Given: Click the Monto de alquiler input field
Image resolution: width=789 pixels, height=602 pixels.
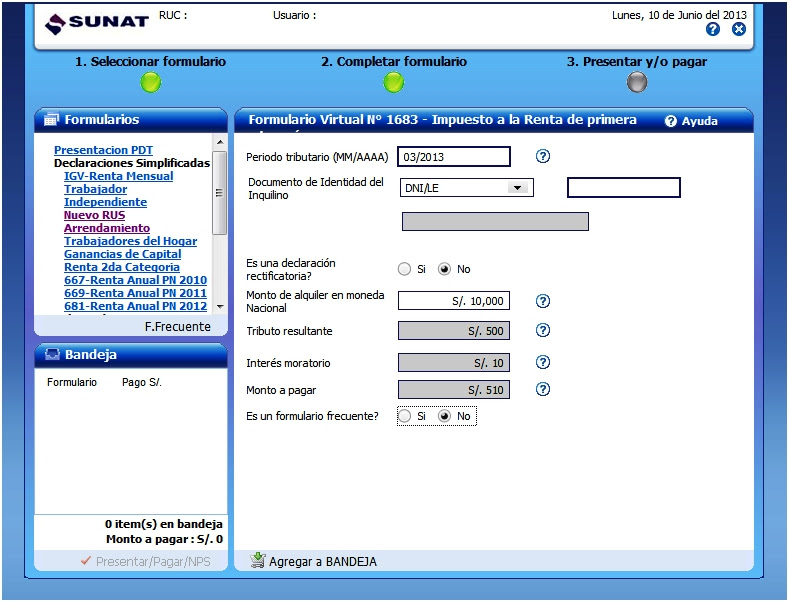Looking at the screenshot, I should click(454, 301).
